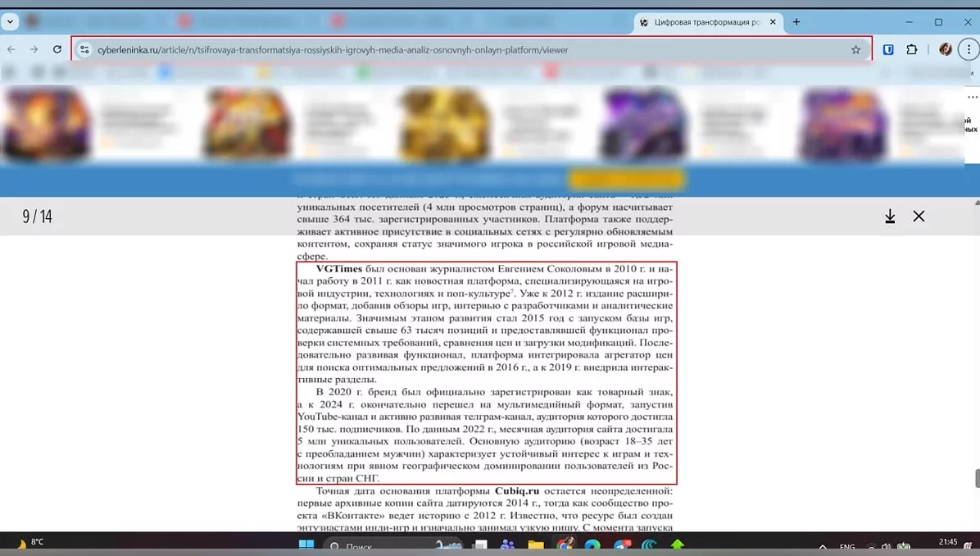Close the Цифровая трансформация tab
980x556 pixels.
coord(773,22)
